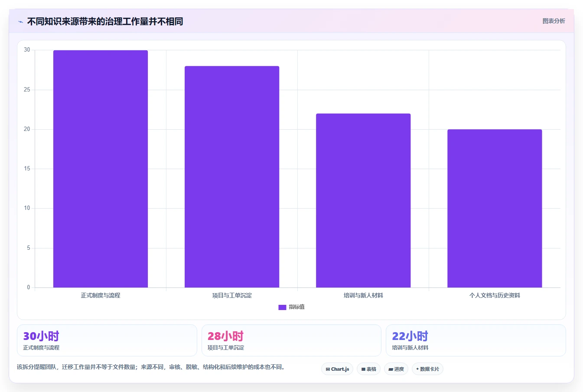Click the 进度 tag chip
The image size is (583, 392).
396,369
